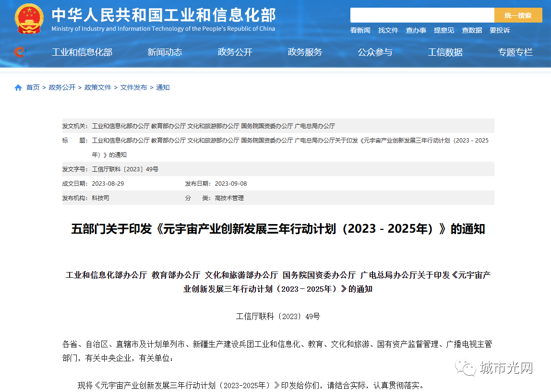The image size is (551, 392).
Task: Go to 查数据 quick link
Action: coord(472,30)
